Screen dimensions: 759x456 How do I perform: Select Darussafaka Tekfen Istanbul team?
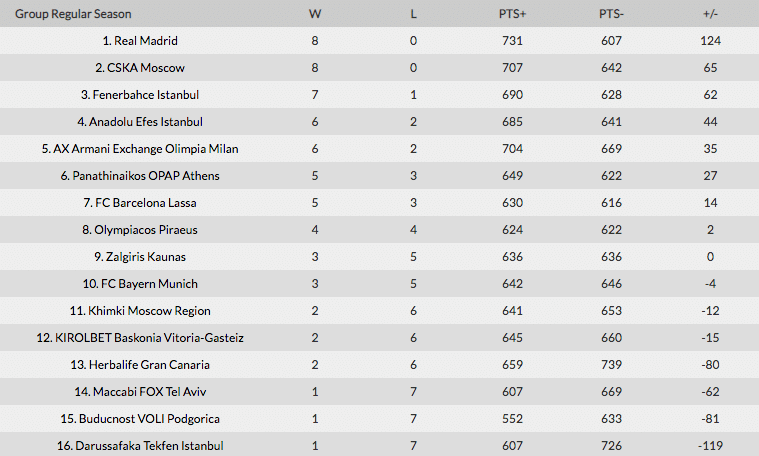[140, 446]
